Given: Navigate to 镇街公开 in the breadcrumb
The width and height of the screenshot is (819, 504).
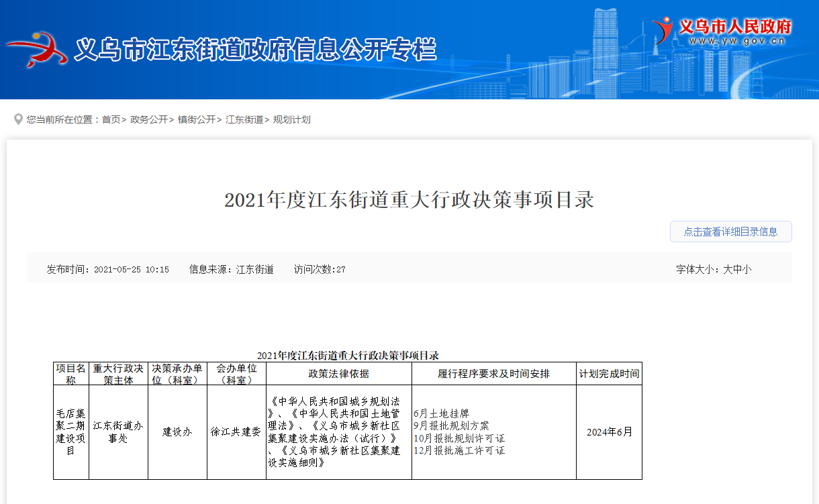Looking at the screenshot, I should point(196,119).
